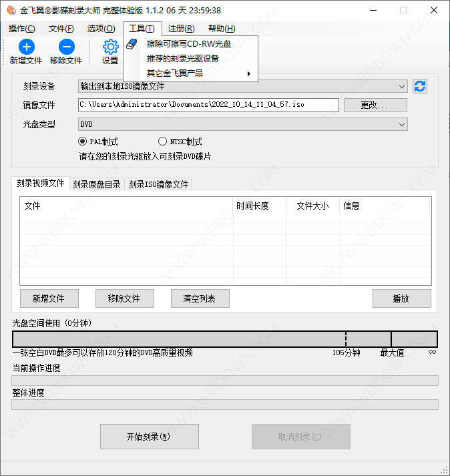The width and height of the screenshot is (450, 476).
Task: Select the PAL制式 radio button
Action: [82, 142]
